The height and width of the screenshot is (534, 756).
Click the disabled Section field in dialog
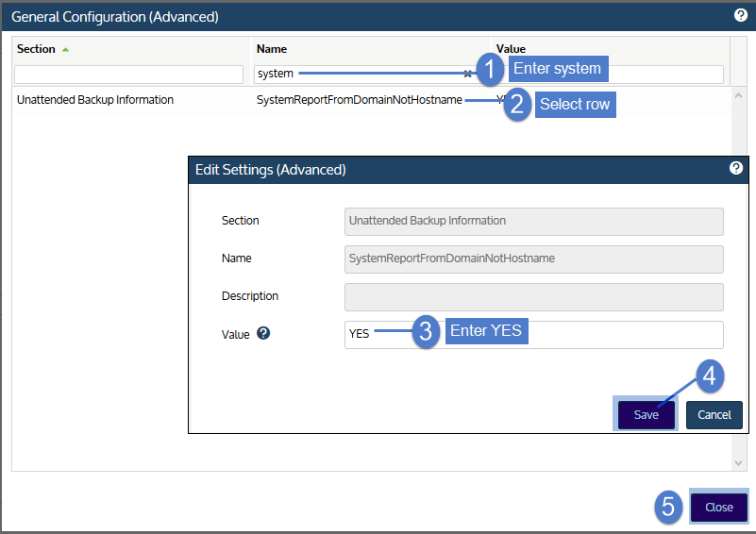pos(534,221)
